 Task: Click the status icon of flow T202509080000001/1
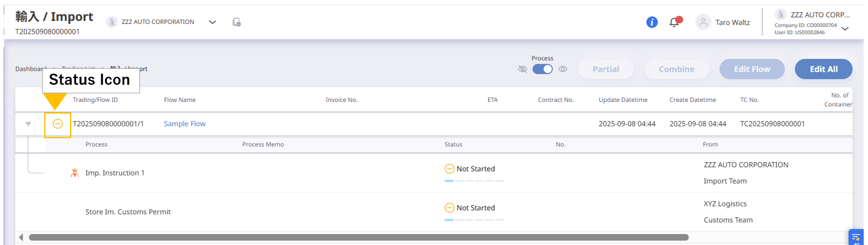[x=58, y=123]
